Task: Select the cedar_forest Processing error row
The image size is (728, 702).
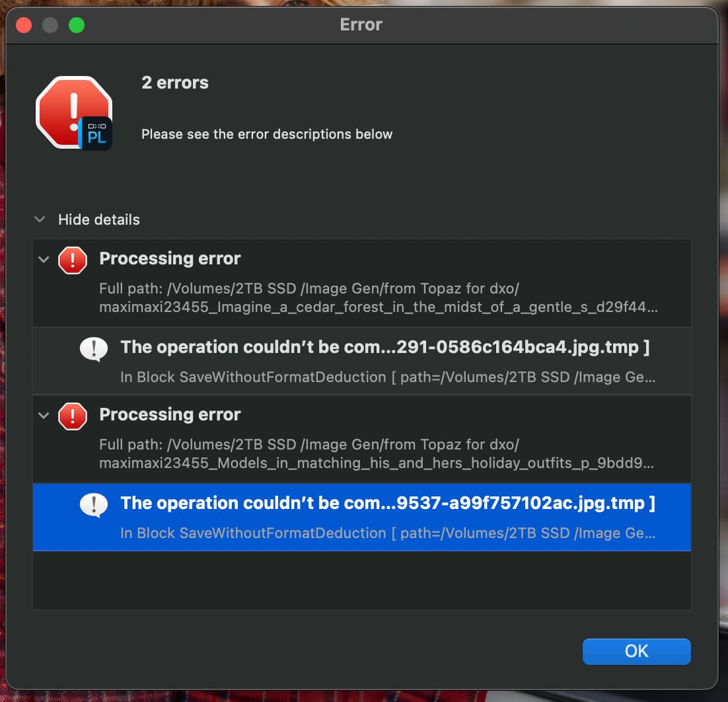Action: [362, 283]
